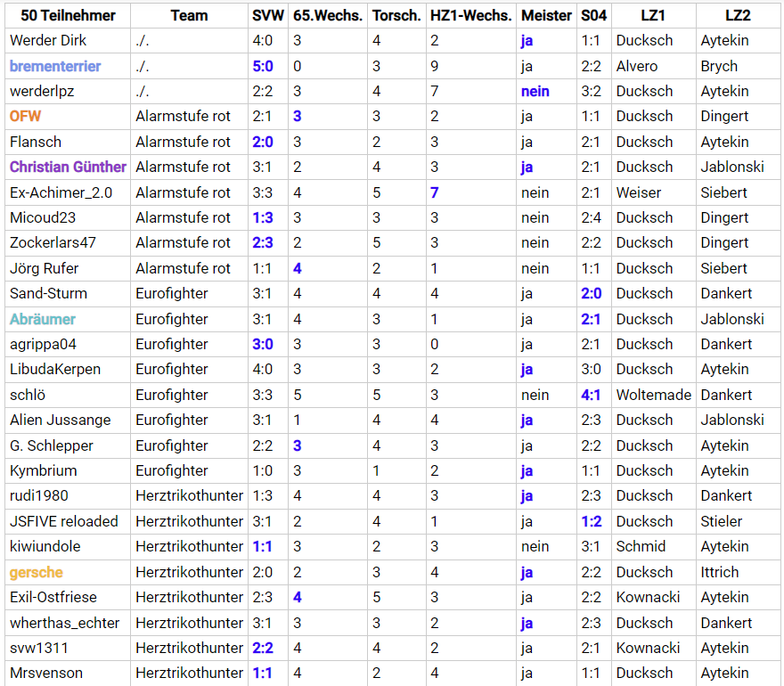784x686 pixels.
Task: Click bold 'ja' in Kymbrium row
Action: click(x=527, y=470)
